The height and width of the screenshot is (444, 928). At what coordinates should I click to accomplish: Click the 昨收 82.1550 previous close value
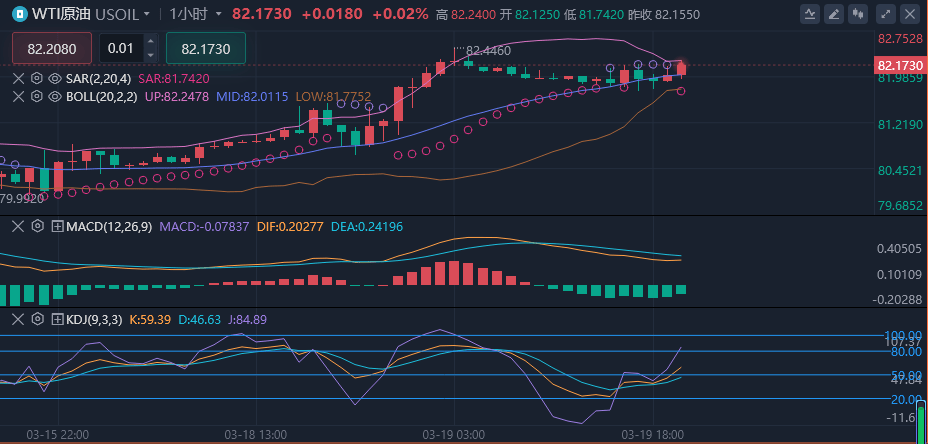pos(663,14)
